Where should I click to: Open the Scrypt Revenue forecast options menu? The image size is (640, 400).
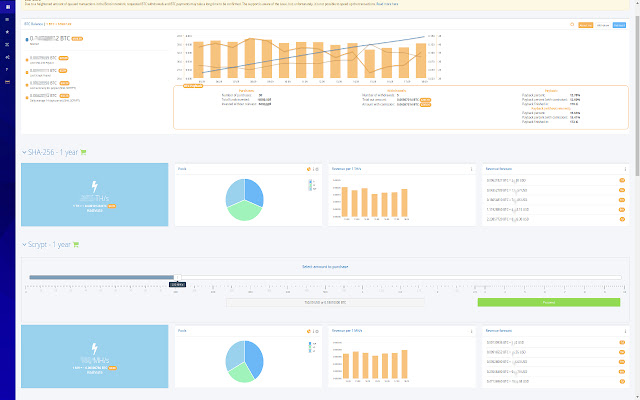[625, 331]
